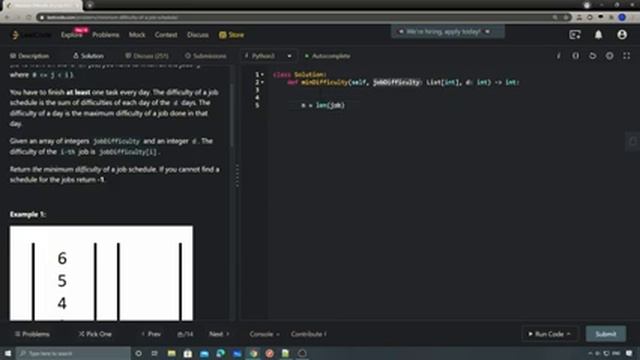Viewport: 640px width, 360px height.
Task: Click the browser address bar
Action: (304, 18)
